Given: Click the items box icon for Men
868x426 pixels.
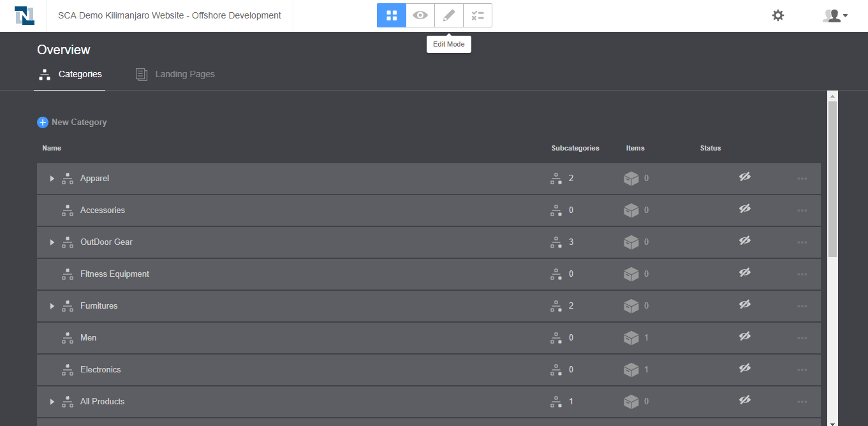Looking at the screenshot, I should click(x=631, y=337).
